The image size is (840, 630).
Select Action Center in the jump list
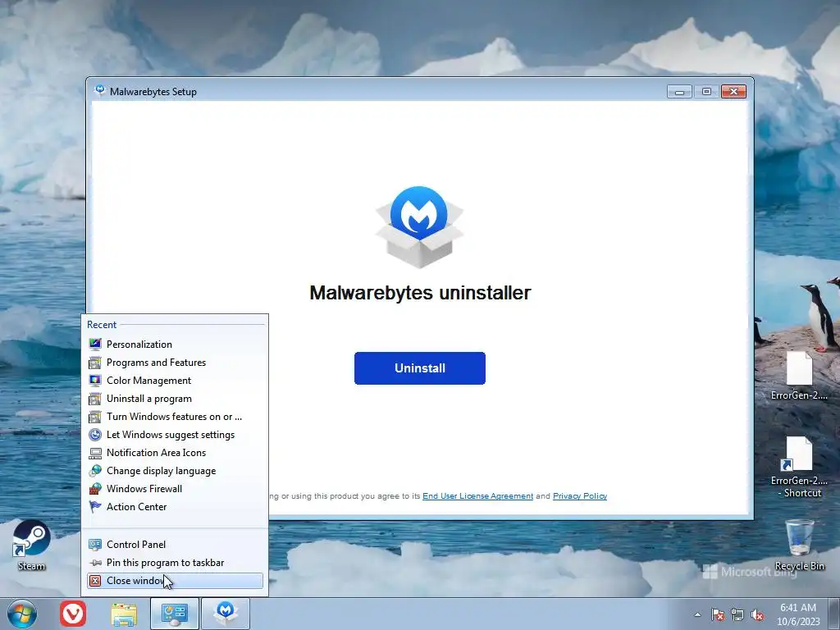tap(175, 507)
